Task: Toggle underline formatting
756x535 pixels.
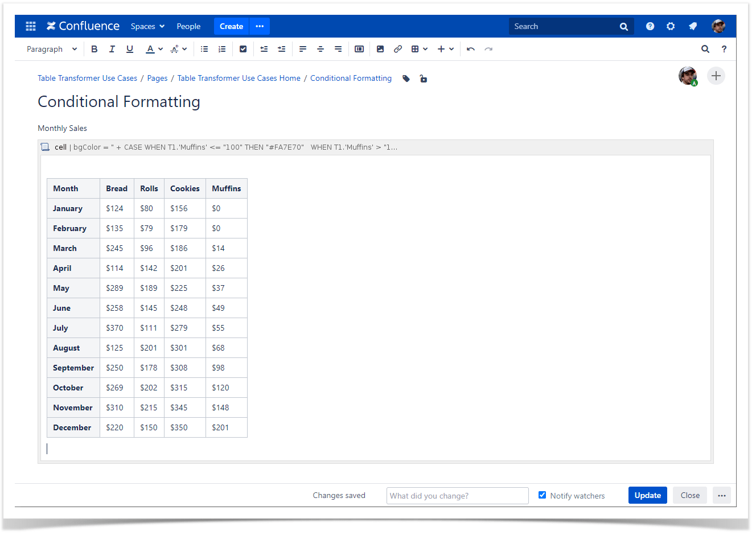Action: [129, 49]
